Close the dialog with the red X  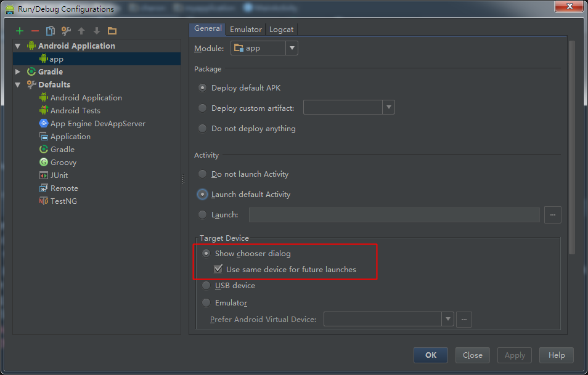[x=570, y=6]
